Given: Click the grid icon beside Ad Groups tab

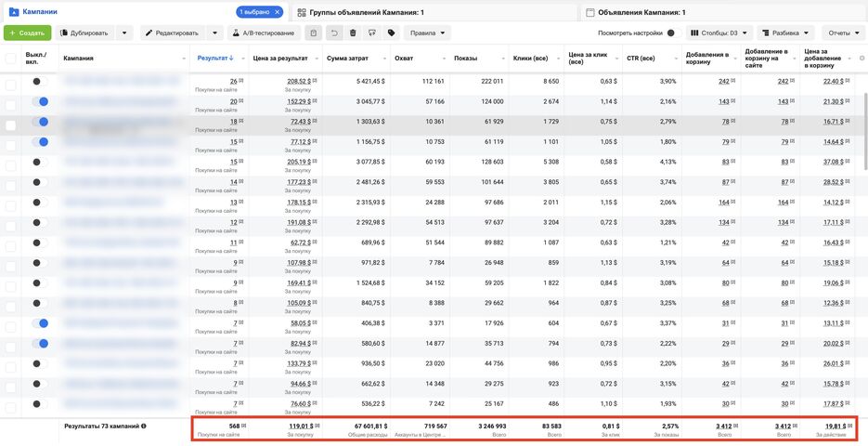Looking at the screenshot, I should (x=301, y=12).
